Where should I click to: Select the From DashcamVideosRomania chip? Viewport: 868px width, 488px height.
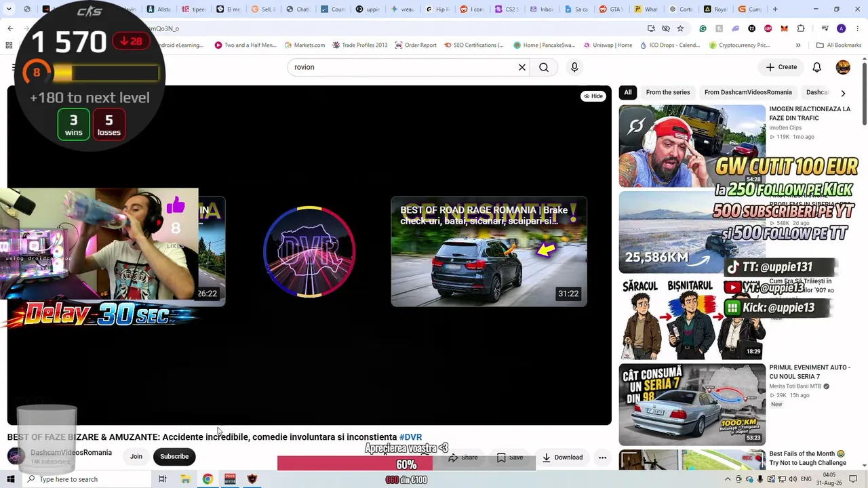click(748, 92)
